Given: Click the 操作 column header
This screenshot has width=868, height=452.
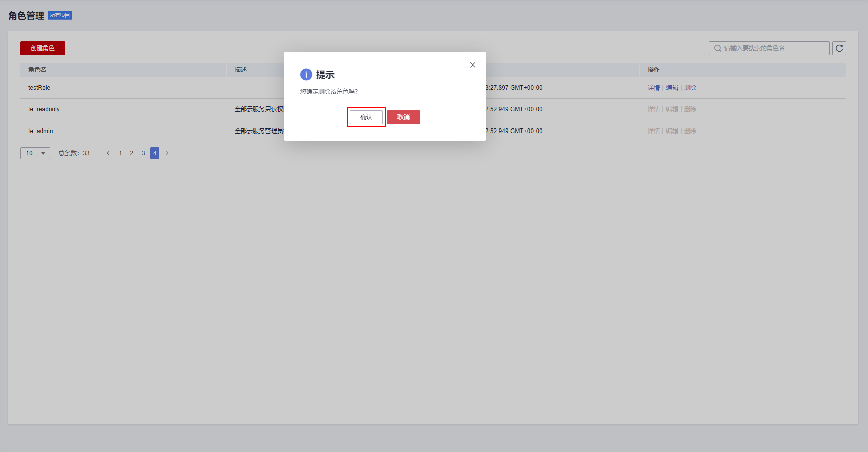Looking at the screenshot, I should tap(654, 70).
